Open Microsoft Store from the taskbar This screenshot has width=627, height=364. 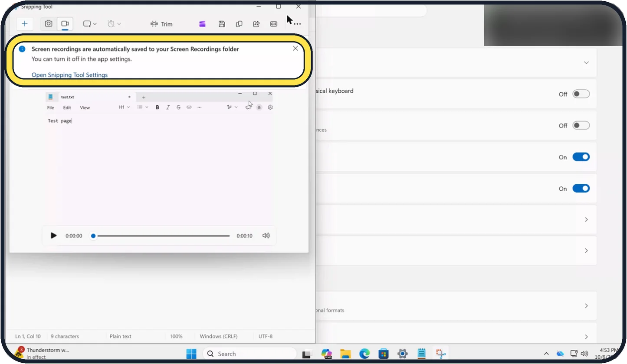tap(383, 354)
